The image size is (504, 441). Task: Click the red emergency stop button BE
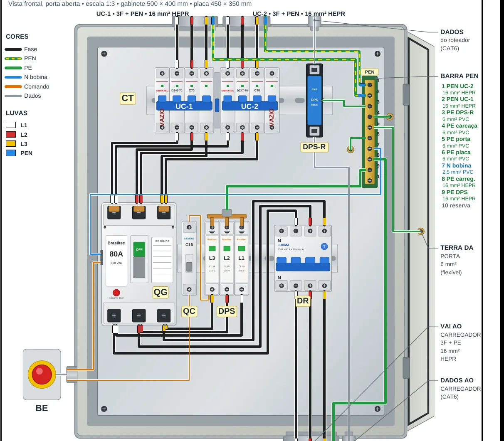42,374
